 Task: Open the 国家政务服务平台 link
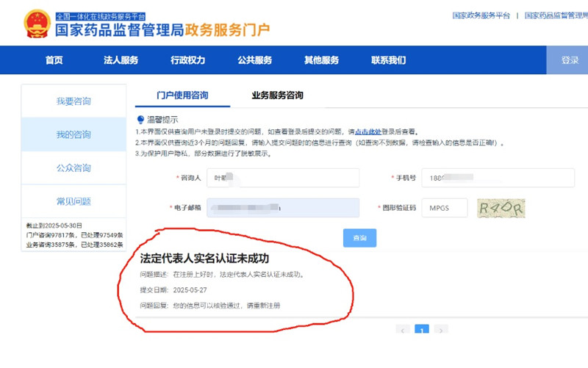tap(481, 15)
